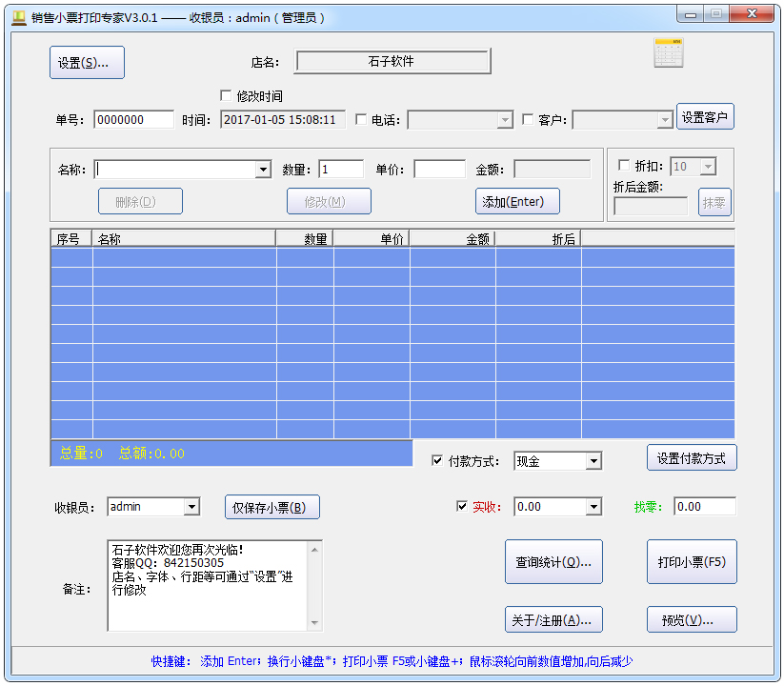
Task: Click 打印小票(F5) button
Action: (x=692, y=561)
